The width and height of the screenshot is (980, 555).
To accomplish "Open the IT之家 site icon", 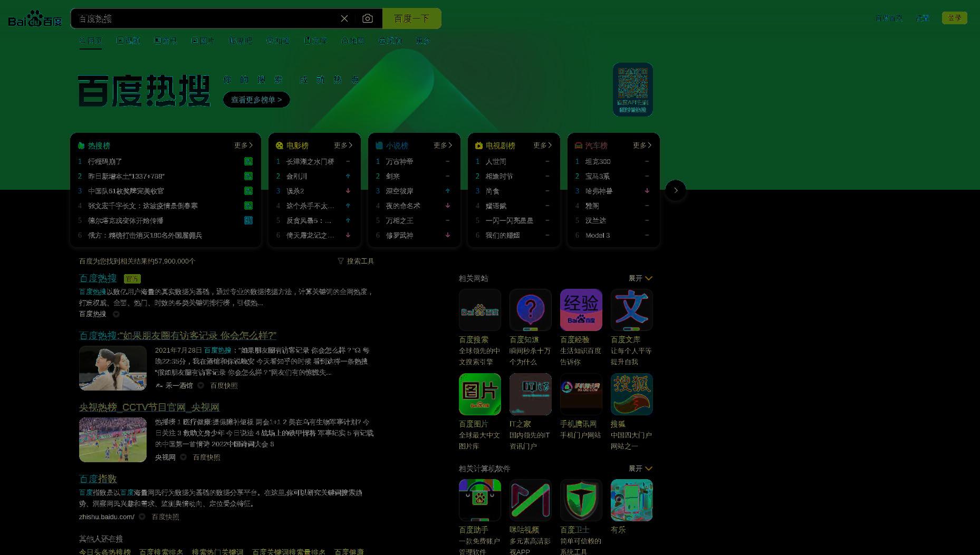I will pos(531,394).
